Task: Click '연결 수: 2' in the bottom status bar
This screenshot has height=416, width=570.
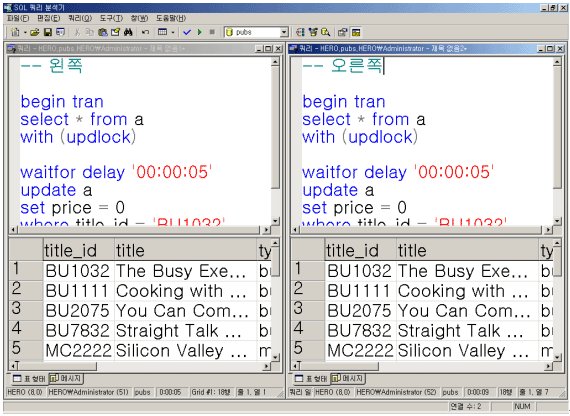Action: click(x=466, y=406)
